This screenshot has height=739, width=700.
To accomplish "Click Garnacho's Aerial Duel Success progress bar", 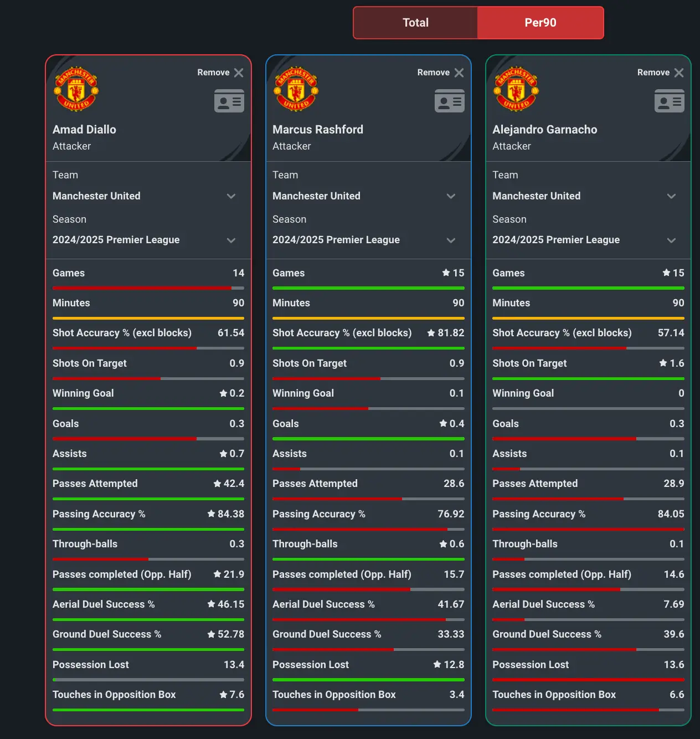I will (x=588, y=619).
